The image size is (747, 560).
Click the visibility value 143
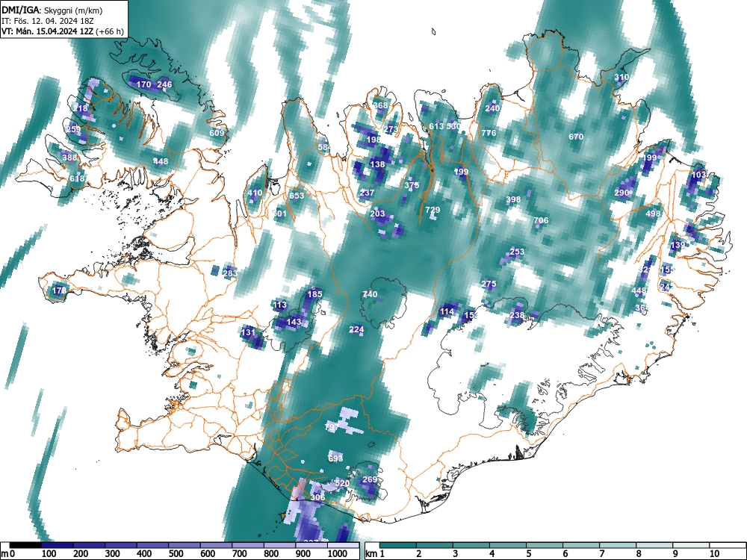294,322
